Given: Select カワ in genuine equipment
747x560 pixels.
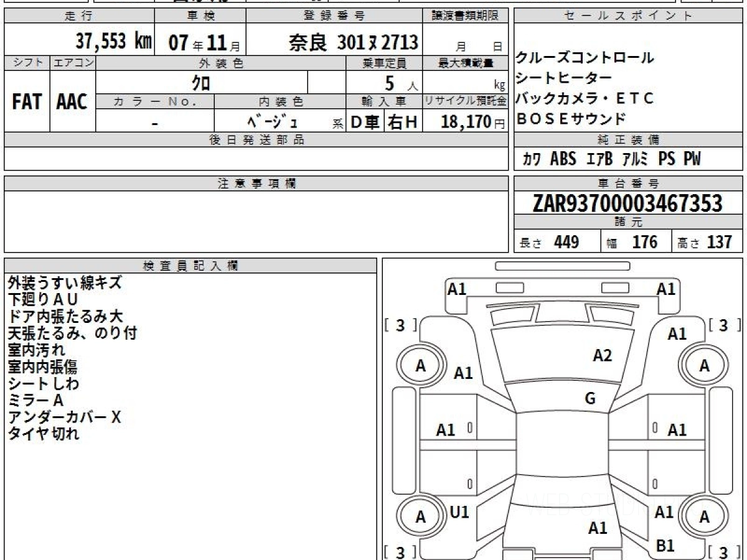Looking at the screenshot, I should point(532,159).
